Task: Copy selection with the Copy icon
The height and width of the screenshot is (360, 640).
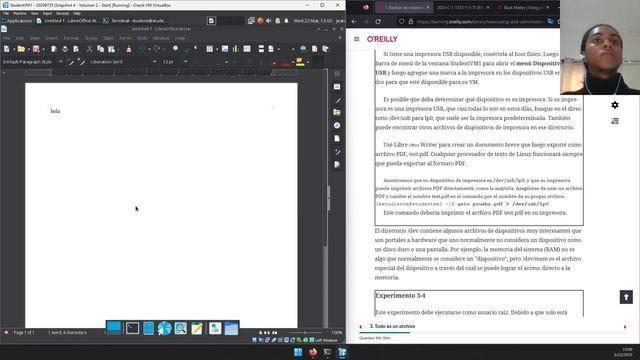Action: coord(100,49)
